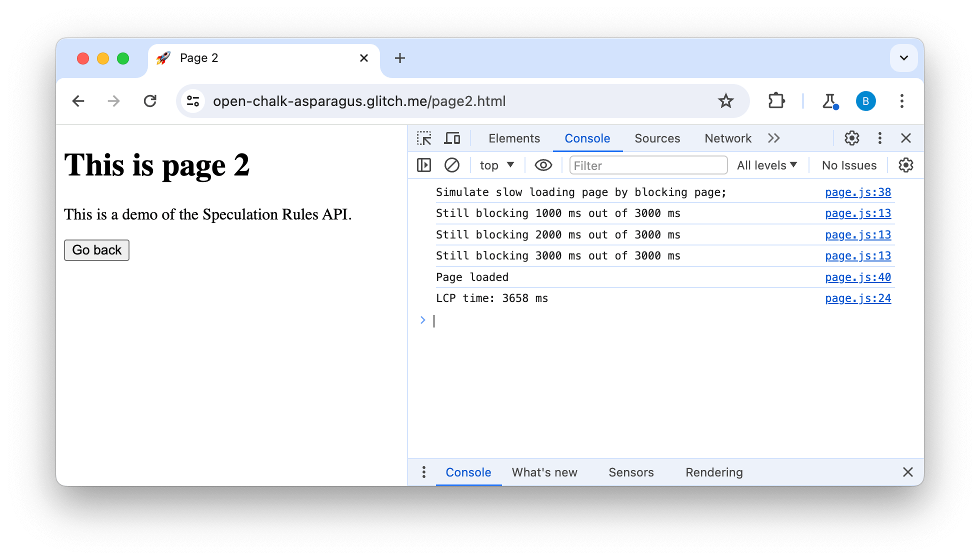This screenshot has height=560, width=980.
Task: Toggle the inspect element picker icon
Action: click(424, 138)
